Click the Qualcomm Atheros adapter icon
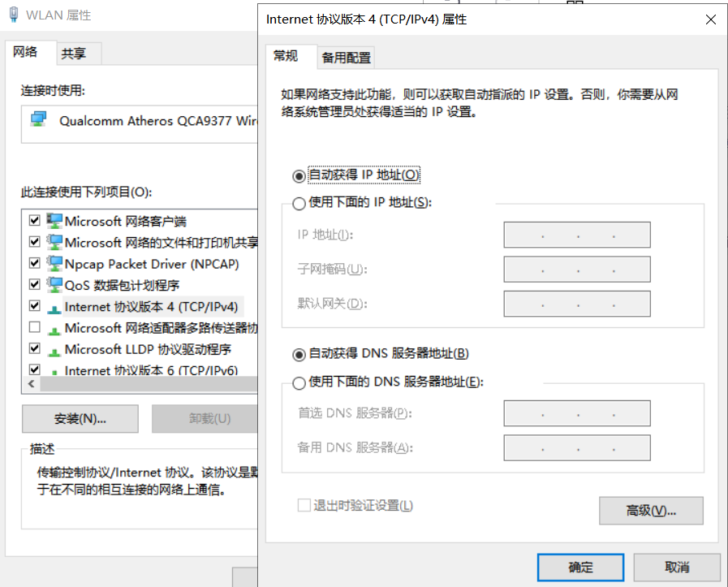728x587 pixels. click(38, 119)
